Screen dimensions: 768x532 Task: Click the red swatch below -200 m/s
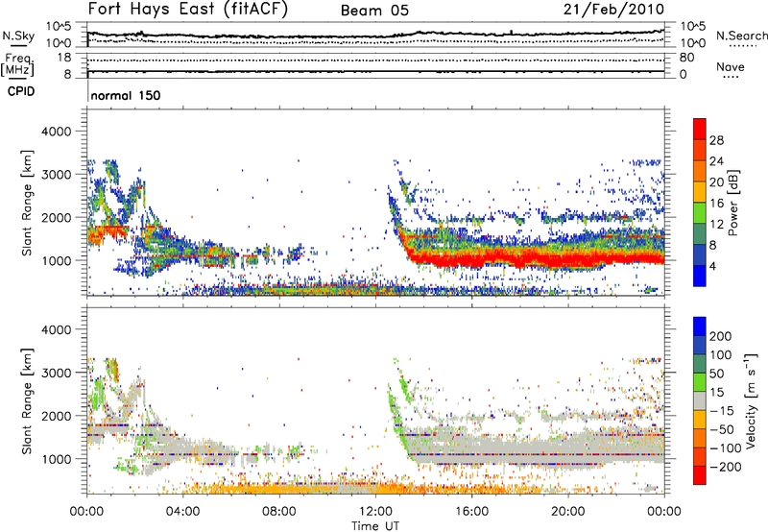[x=700, y=475]
